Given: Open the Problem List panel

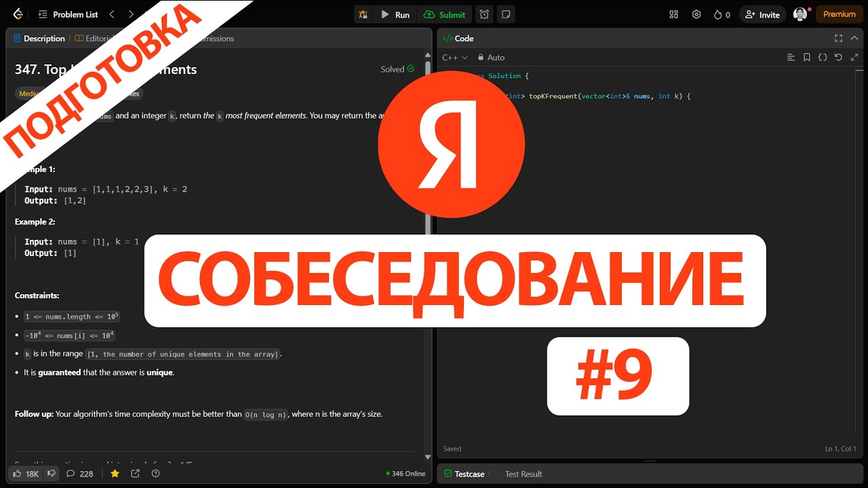Looking at the screenshot, I should (68, 14).
